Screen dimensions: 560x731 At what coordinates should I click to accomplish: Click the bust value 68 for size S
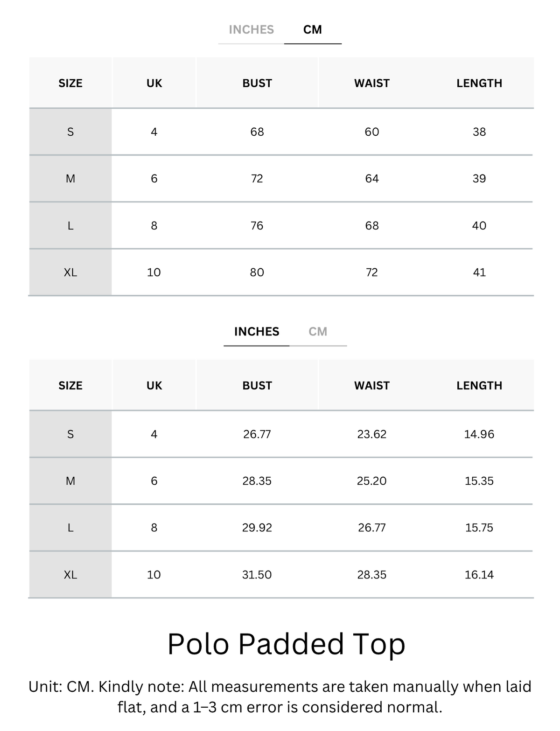[x=257, y=132]
